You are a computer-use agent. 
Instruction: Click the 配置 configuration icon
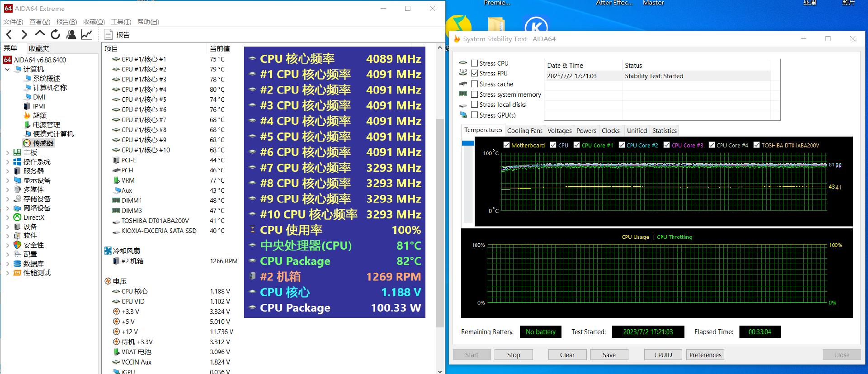point(17,254)
